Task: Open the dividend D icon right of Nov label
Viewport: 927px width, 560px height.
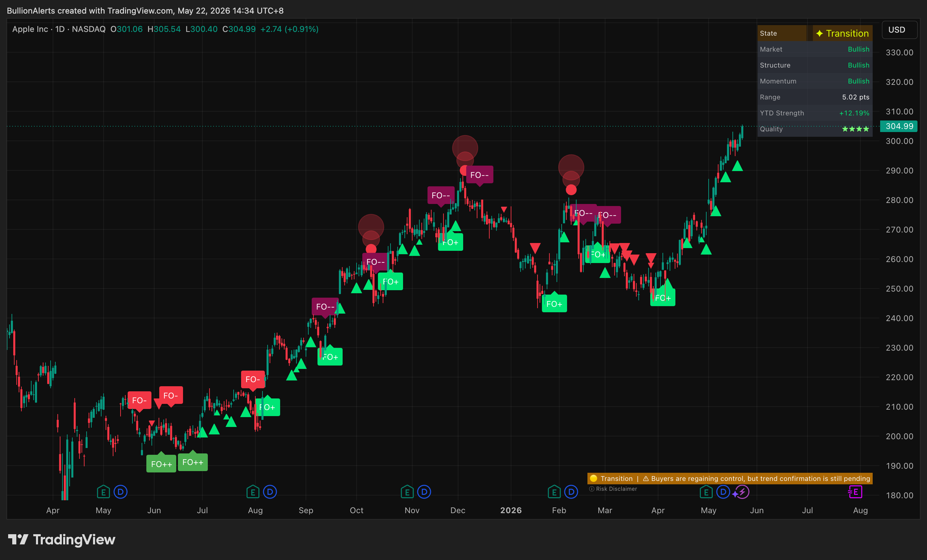Action: click(x=424, y=491)
